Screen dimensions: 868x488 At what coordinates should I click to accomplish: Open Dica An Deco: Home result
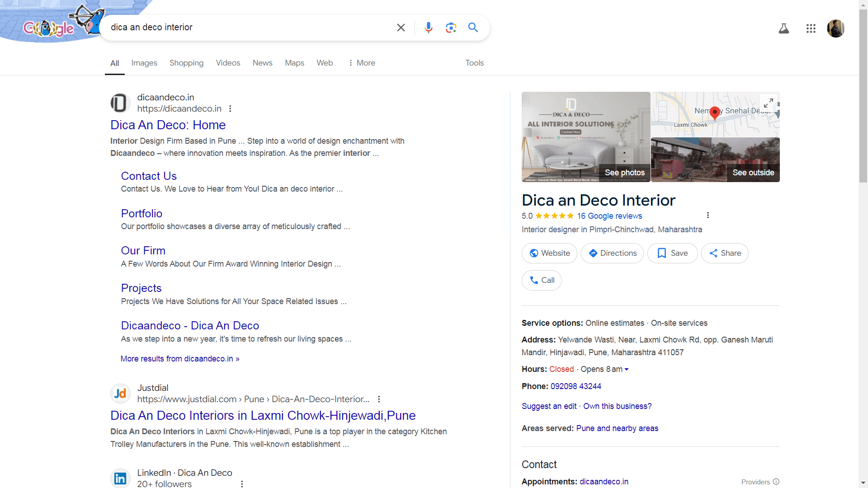pyautogui.click(x=168, y=125)
